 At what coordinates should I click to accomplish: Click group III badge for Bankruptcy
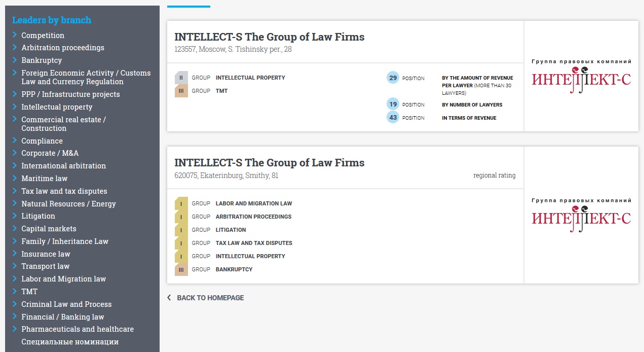[181, 269]
